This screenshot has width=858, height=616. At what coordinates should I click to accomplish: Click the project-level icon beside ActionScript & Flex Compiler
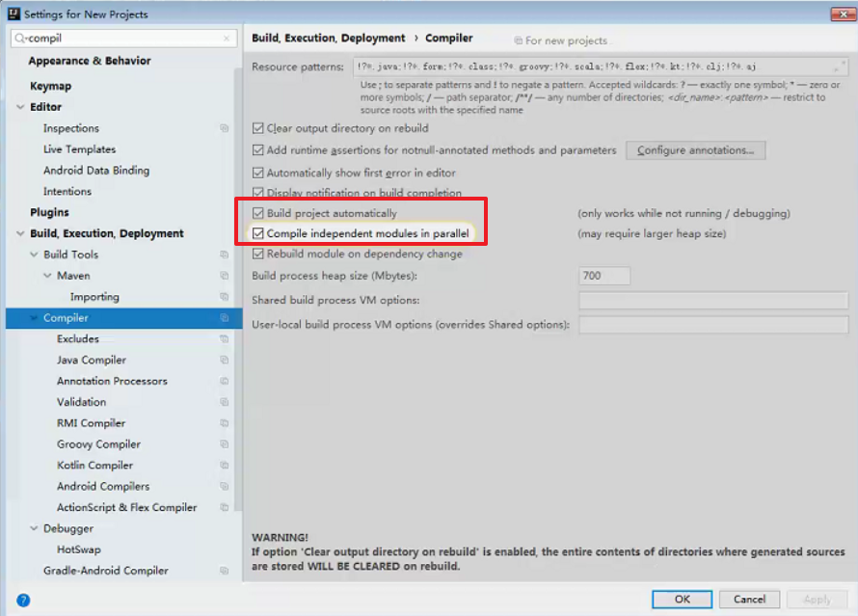(224, 507)
